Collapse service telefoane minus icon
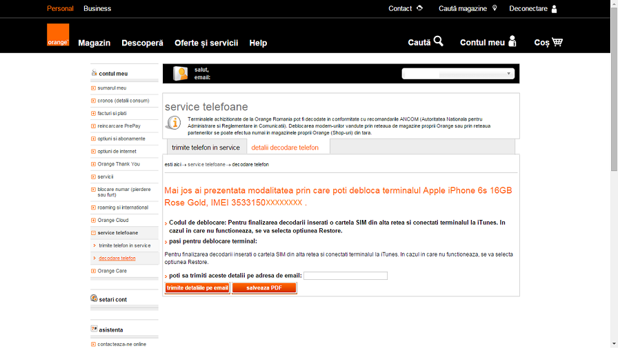The height and width of the screenshot is (364, 618). point(93,233)
